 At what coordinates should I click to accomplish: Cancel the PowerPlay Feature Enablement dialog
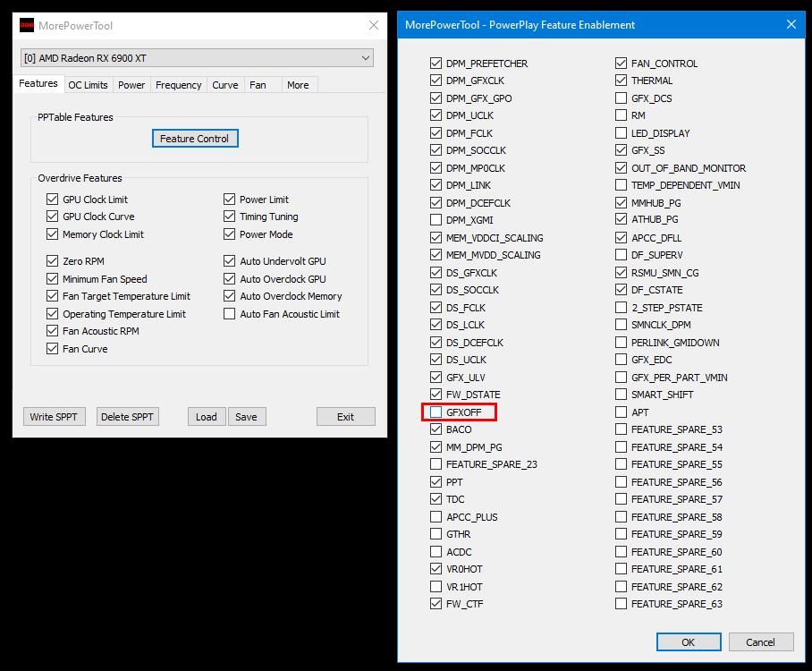761,642
